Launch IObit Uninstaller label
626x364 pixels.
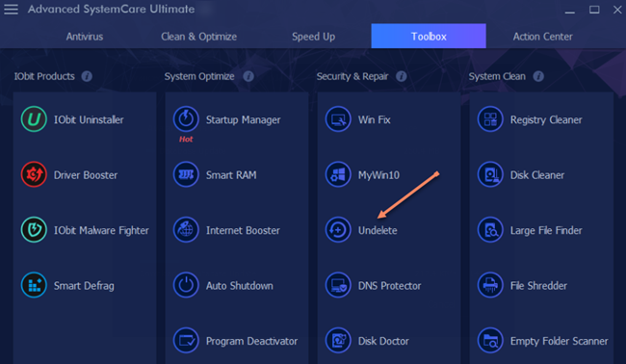click(89, 119)
